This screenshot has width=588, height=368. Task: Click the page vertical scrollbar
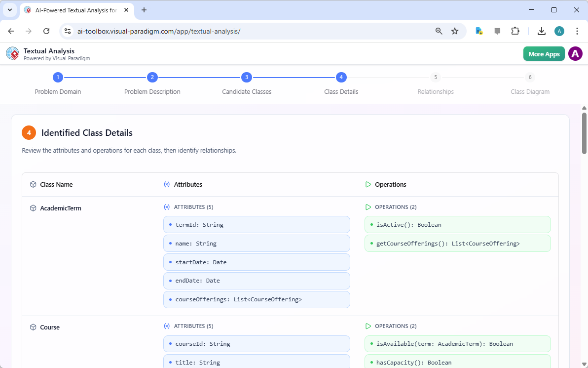pyautogui.click(x=584, y=133)
